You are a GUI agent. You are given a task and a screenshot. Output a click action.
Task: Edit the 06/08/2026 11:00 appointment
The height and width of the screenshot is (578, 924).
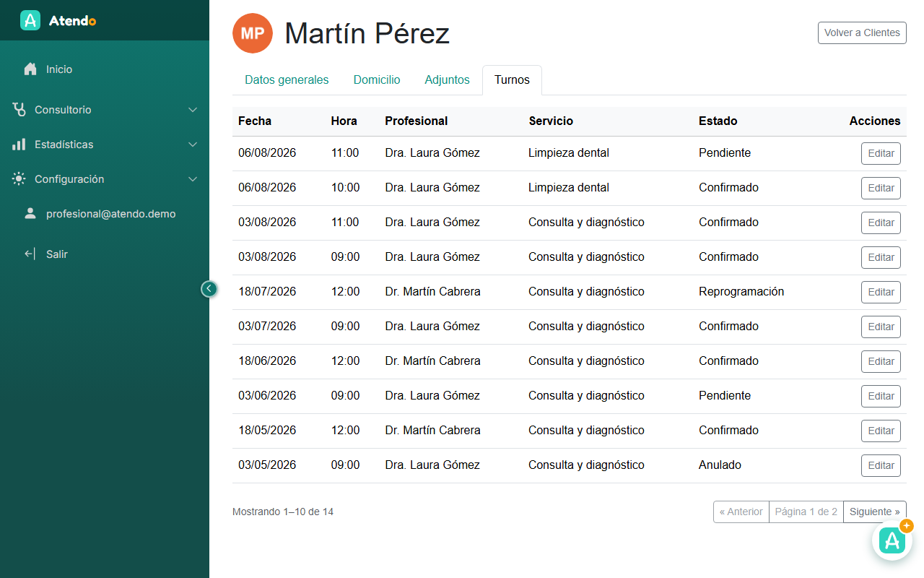(x=881, y=153)
